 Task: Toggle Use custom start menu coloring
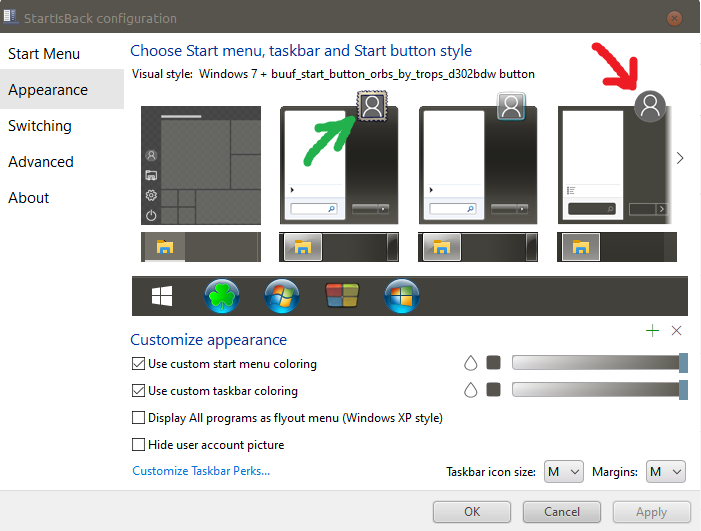(138, 364)
